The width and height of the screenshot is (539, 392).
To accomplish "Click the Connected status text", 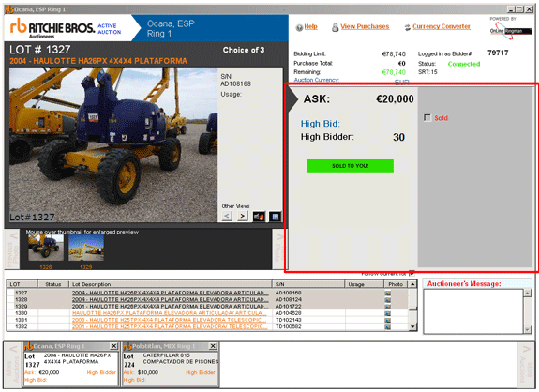I will tap(464, 64).
